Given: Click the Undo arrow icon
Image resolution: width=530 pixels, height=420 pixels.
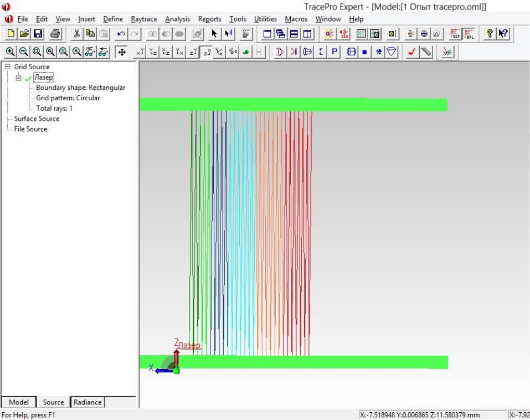Looking at the screenshot, I should pos(121,34).
